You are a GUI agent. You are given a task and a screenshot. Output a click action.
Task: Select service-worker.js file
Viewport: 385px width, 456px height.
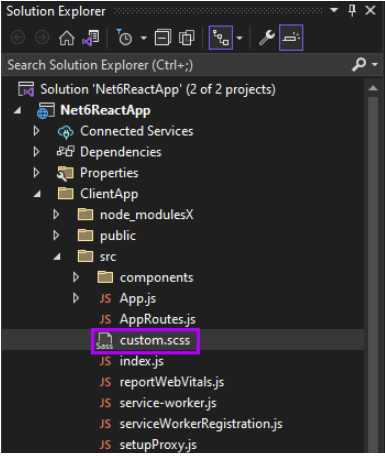click(x=168, y=403)
